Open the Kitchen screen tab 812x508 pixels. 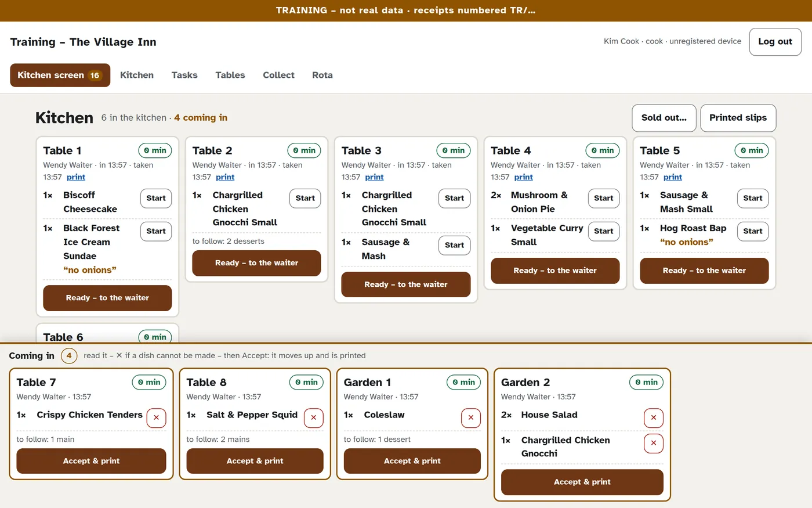pyautogui.click(x=60, y=75)
